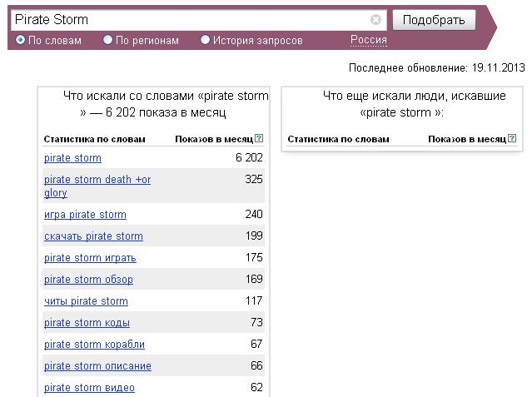Select the По словам radio button
Image resolution: width=532 pixels, height=397 pixels.
point(20,40)
